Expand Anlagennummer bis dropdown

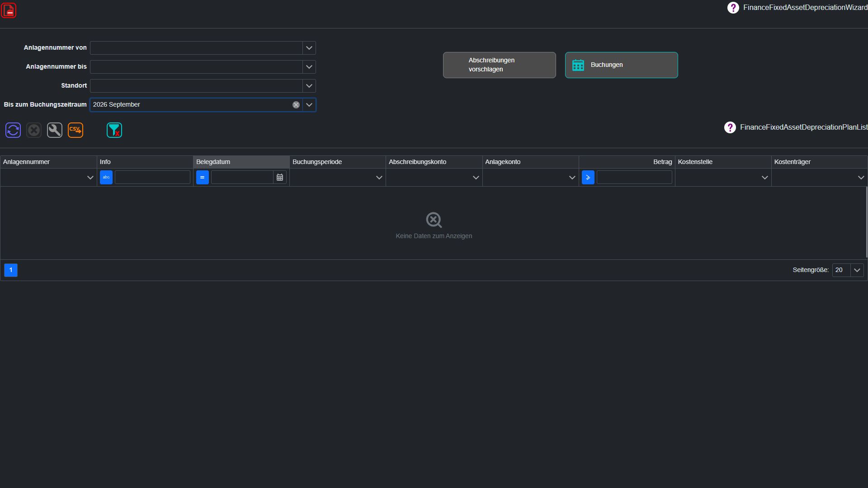309,67
